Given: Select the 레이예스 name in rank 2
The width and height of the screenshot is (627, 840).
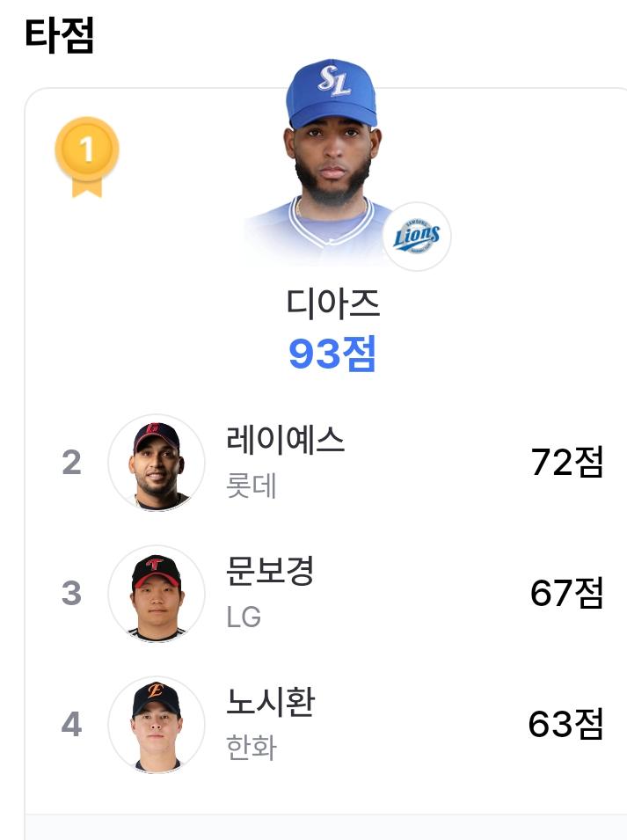Looking at the screenshot, I should pos(285,440).
